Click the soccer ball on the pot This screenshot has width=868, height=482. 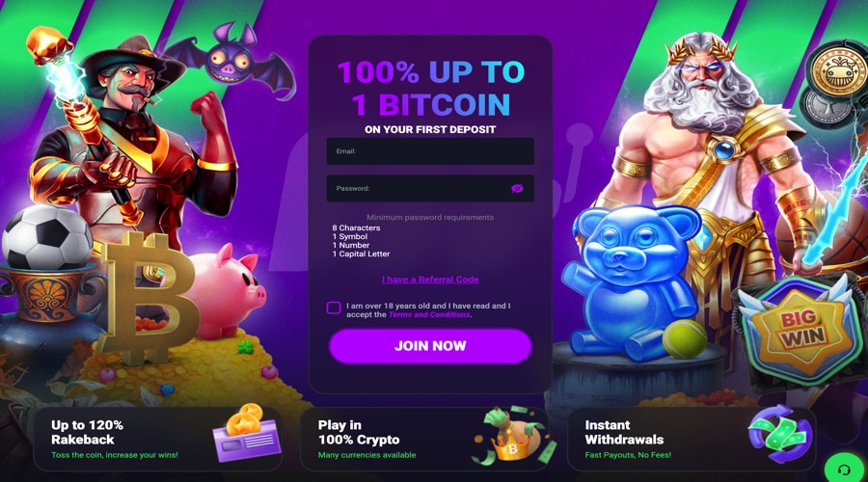pyautogui.click(x=47, y=237)
